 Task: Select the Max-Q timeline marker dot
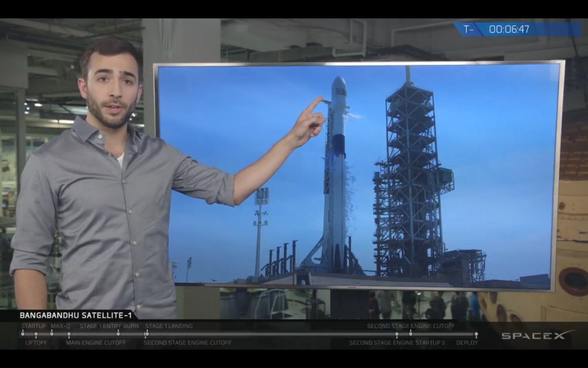pos(51,334)
